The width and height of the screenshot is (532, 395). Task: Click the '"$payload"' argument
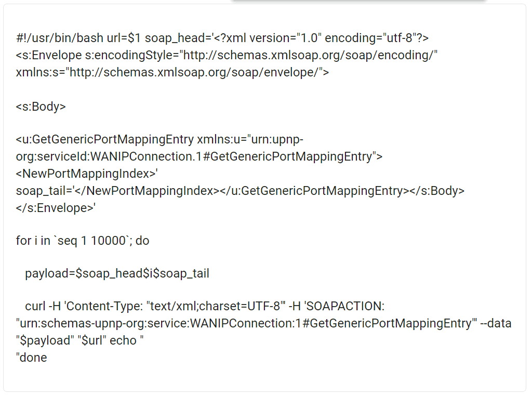[x=45, y=340]
